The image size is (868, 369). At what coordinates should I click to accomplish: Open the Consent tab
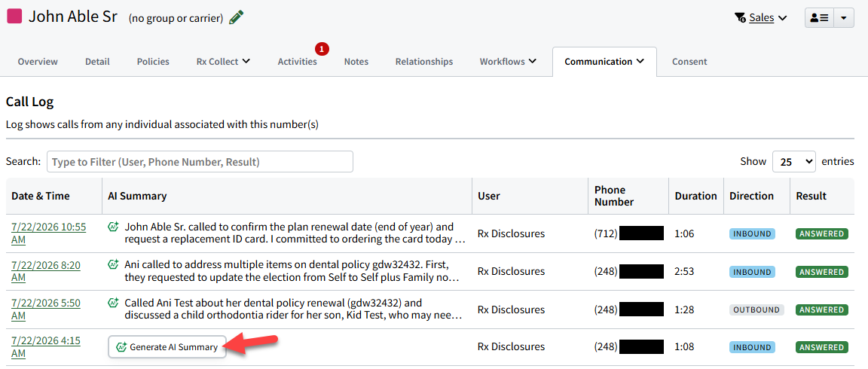(x=689, y=62)
